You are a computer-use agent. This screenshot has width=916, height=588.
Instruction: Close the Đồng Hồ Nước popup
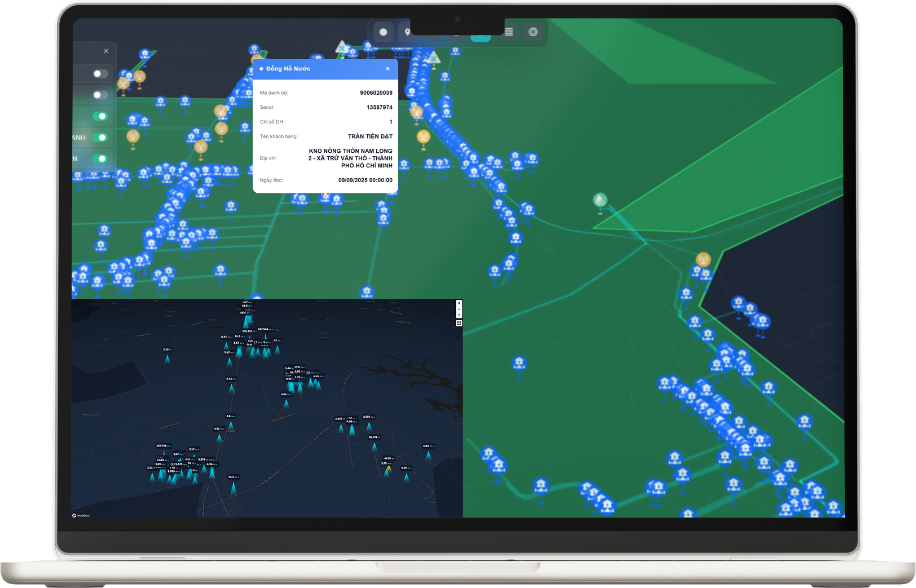(x=387, y=69)
